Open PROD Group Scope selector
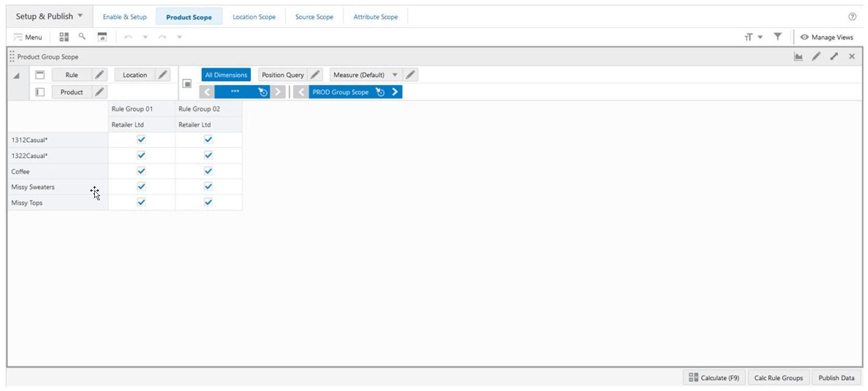The image size is (868, 391). pos(341,92)
